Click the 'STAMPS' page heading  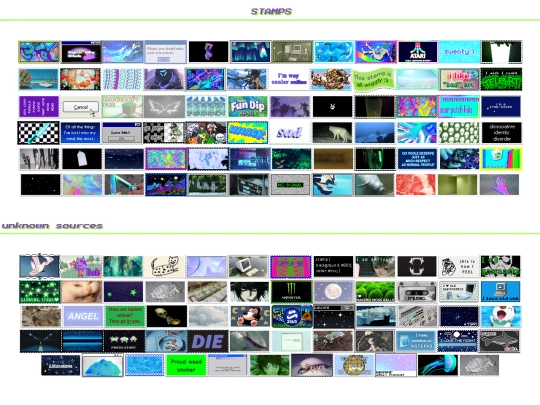point(271,11)
